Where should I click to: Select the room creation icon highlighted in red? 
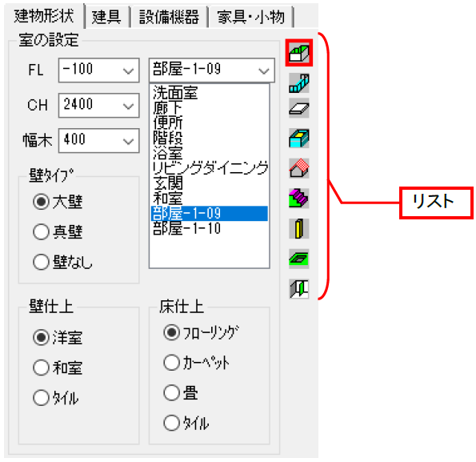click(299, 53)
